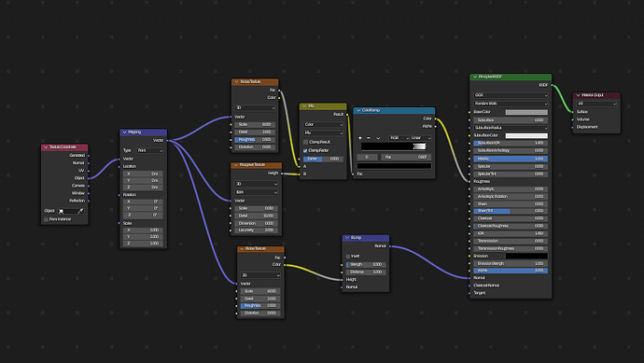
Task: Open Material Output target dropdown All
Action: click(x=596, y=104)
